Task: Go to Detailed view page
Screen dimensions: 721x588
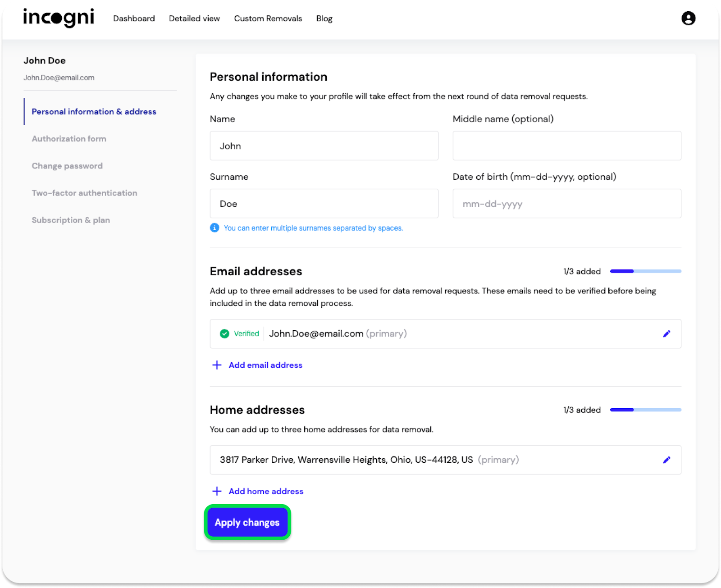Action: (194, 18)
